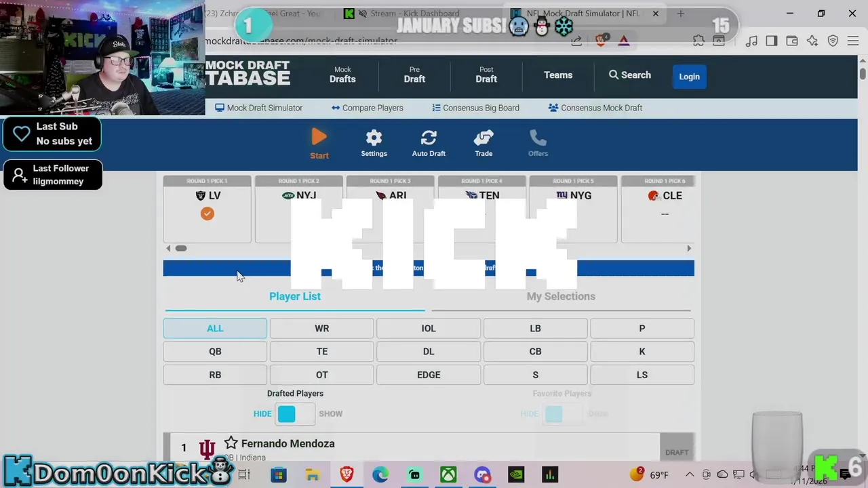
Task: Show hidden system tray icons chevron
Action: tap(690, 474)
